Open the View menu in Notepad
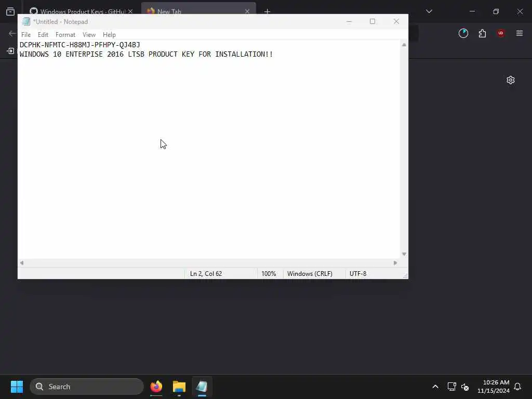The image size is (532, 399). coord(89,35)
